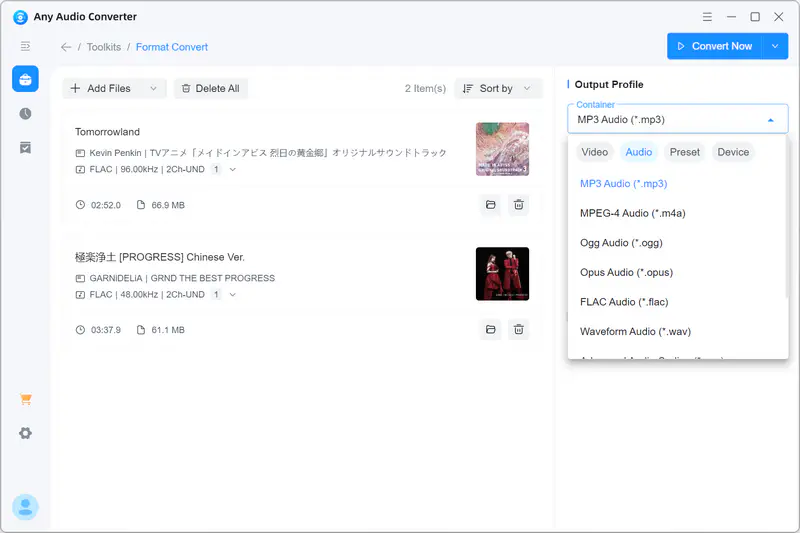Open the Sort by dropdown
Viewport: 800px width, 533px height.
pyautogui.click(x=497, y=88)
